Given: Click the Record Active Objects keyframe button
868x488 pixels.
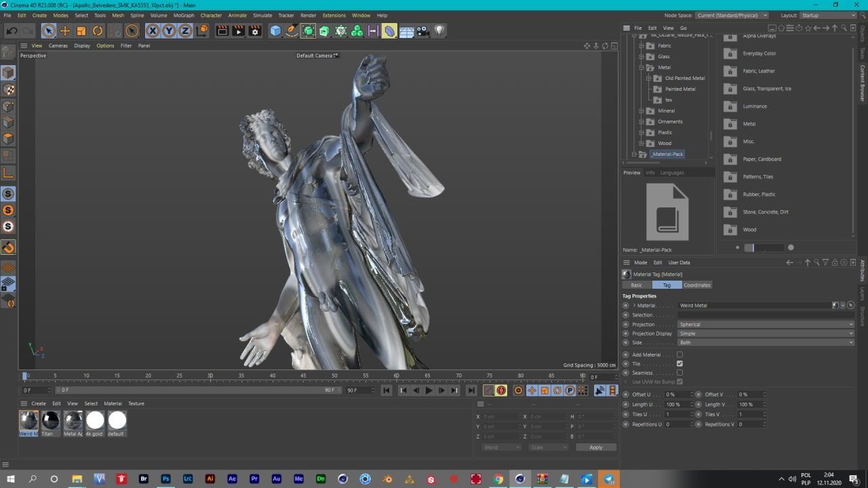Looking at the screenshot, I should (x=488, y=390).
